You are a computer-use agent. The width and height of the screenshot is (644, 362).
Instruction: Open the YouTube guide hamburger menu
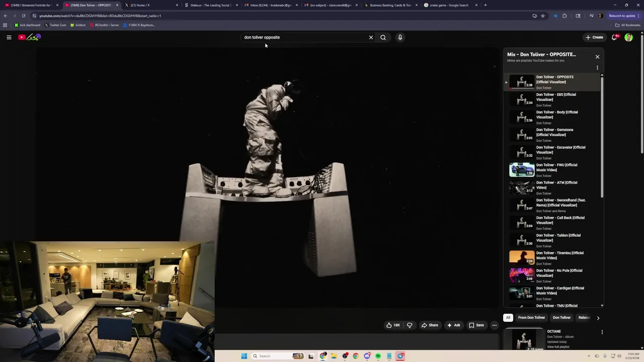(9, 37)
